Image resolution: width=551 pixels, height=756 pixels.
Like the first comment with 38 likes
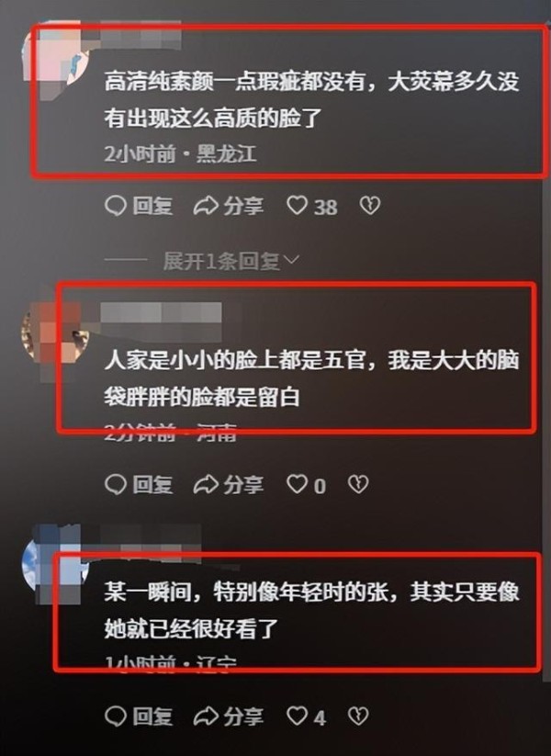point(297,206)
